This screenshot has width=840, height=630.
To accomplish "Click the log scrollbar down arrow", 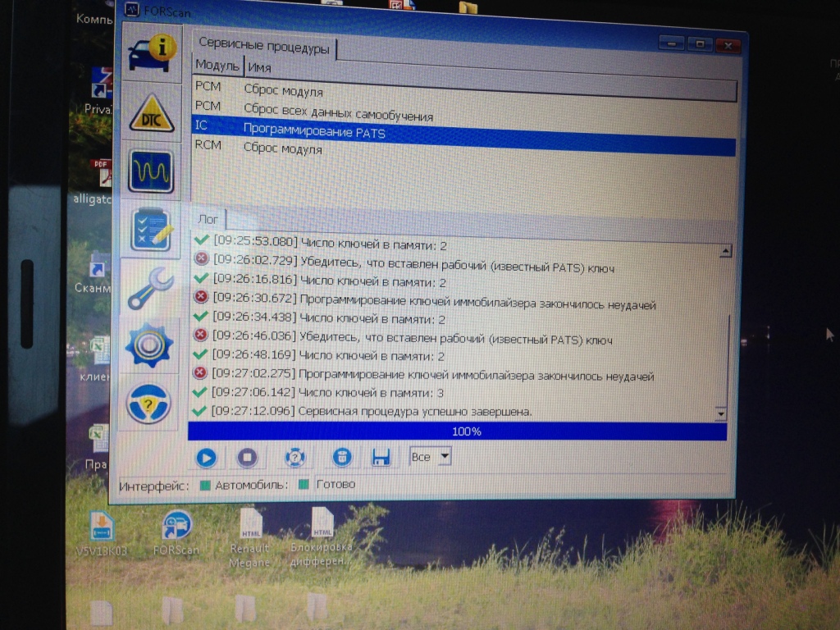I will coord(720,414).
